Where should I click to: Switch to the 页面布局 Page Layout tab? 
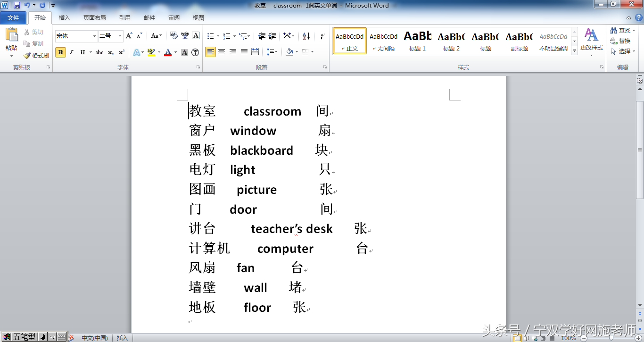point(94,18)
